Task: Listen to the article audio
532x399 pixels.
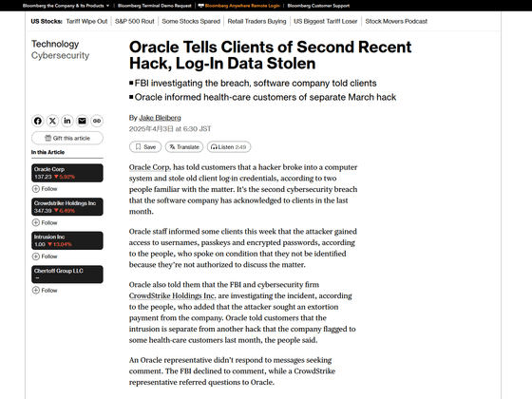Action: tap(229, 147)
